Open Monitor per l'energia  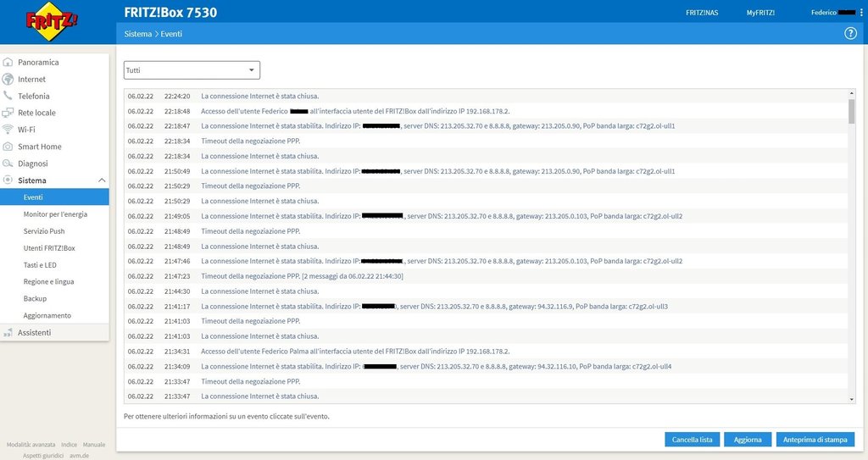55,214
